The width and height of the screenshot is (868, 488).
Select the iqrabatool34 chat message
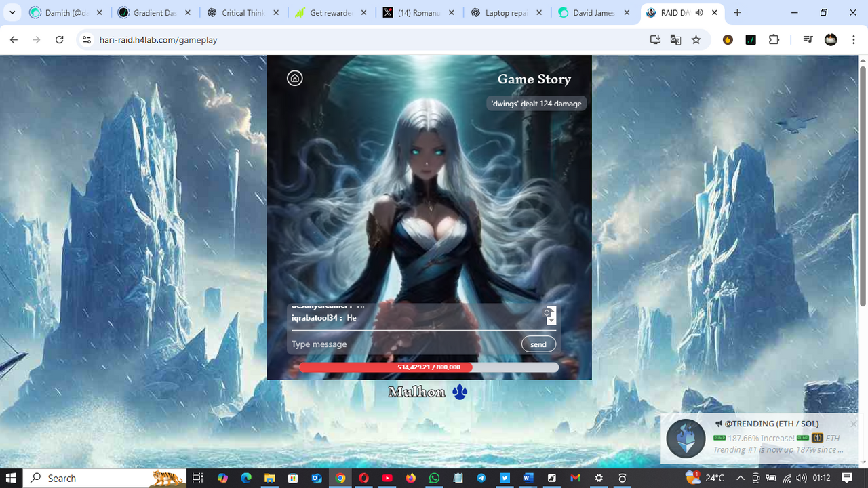(x=324, y=318)
